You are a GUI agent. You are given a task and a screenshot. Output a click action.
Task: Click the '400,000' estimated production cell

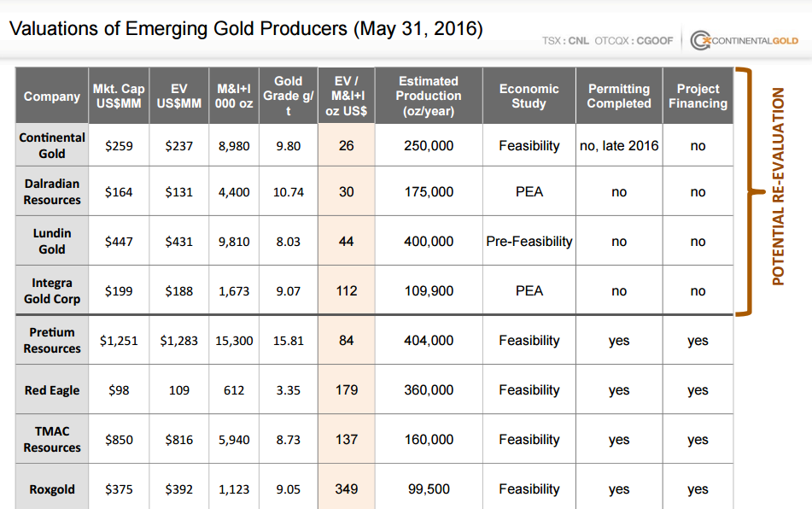click(429, 242)
